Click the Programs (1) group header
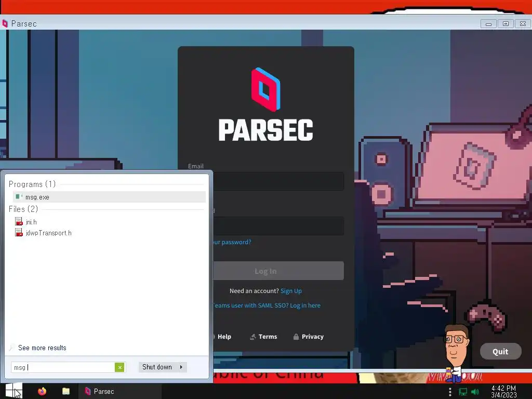This screenshot has width=532, height=399. pos(32,184)
